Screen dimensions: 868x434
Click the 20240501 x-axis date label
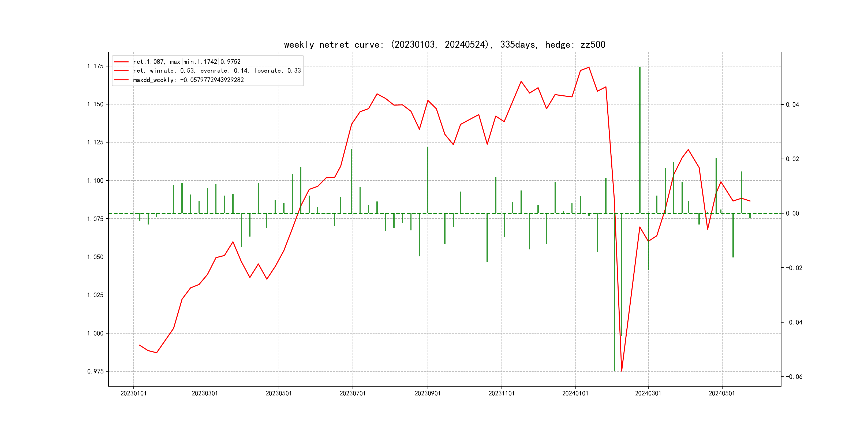point(722,393)
